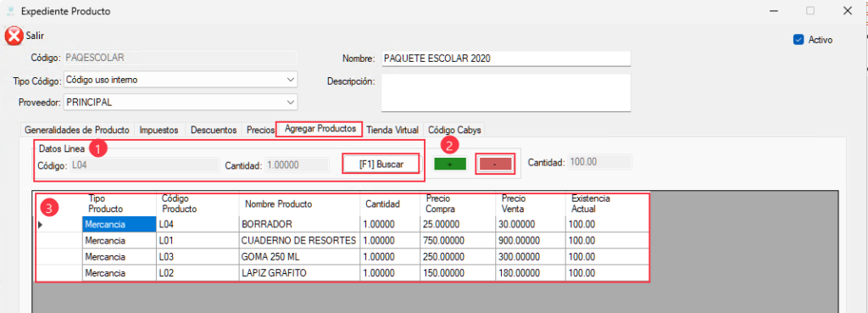
Task: Open the Descuentos tab
Action: coord(214,130)
